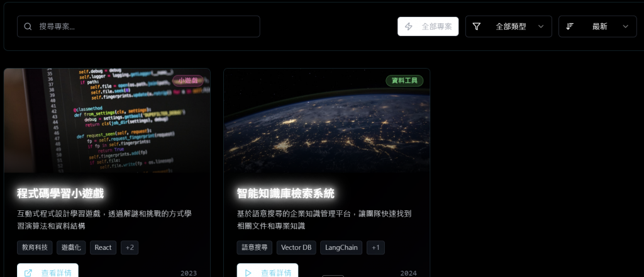Toggle the 全部專案 filter button
Viewport: 644px width, 277px height.
[x=428, y=26]
